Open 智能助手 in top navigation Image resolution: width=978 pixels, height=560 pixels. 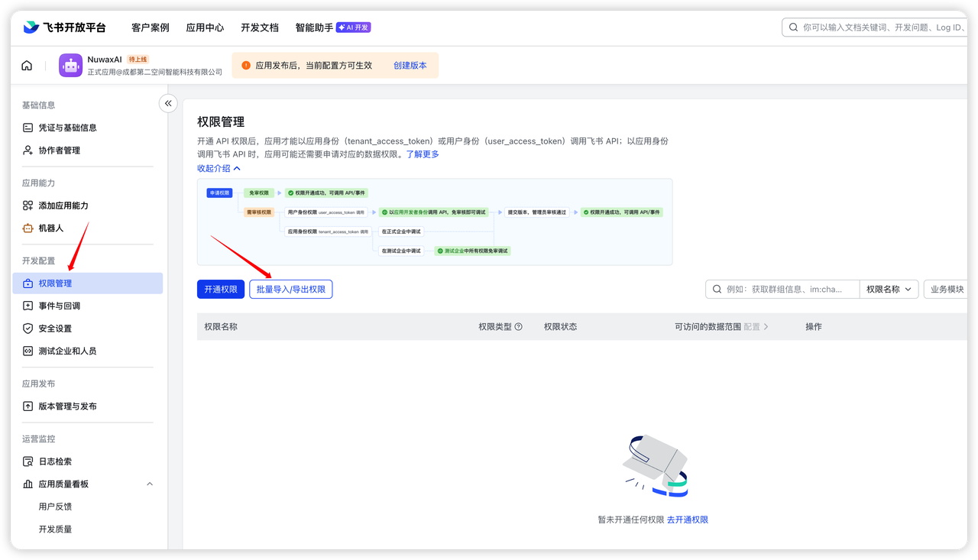click(x=314, y=28)
